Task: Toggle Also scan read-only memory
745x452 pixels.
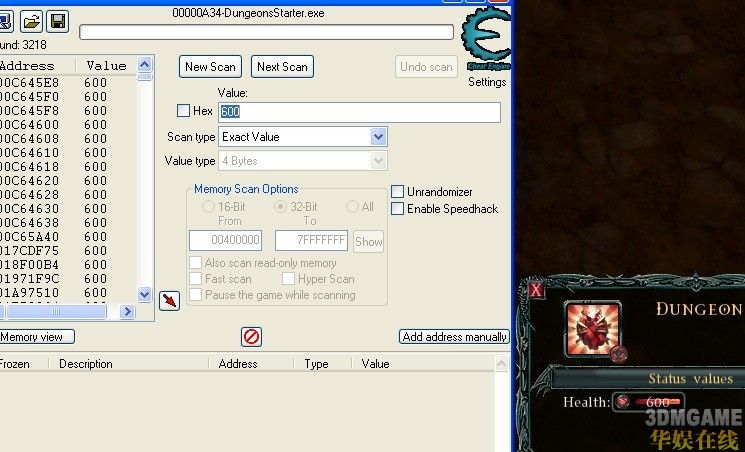Action: point(195,263)
